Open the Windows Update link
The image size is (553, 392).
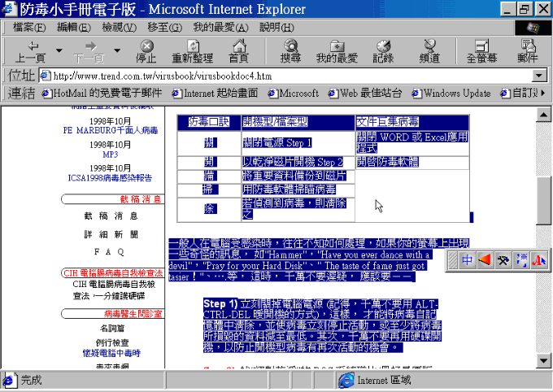coord(451,94)
